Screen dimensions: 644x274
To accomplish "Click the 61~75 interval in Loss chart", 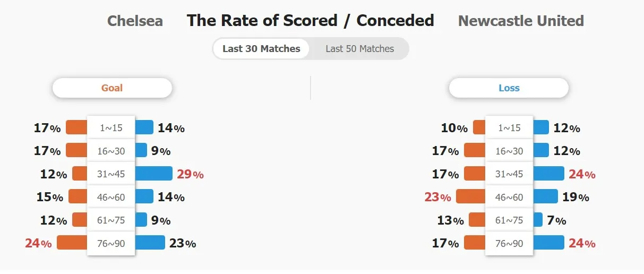I will coord(509,220).
